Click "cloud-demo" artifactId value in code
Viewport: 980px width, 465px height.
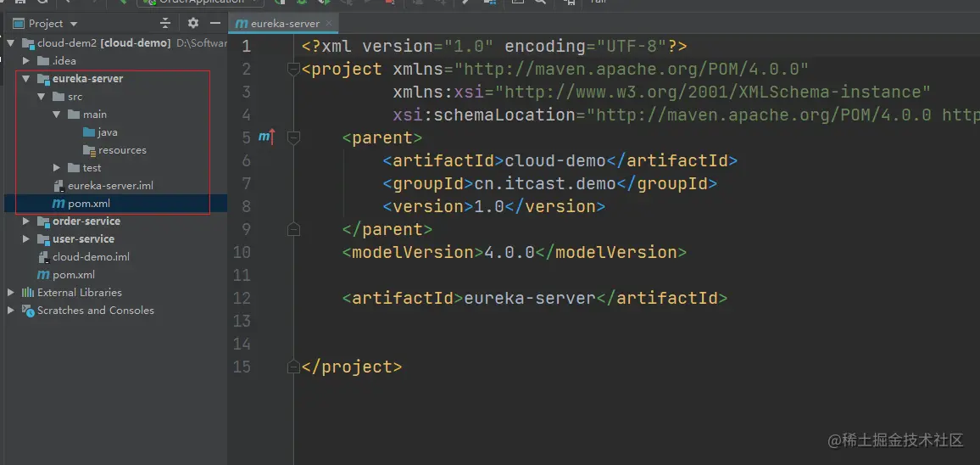(555, 161)
